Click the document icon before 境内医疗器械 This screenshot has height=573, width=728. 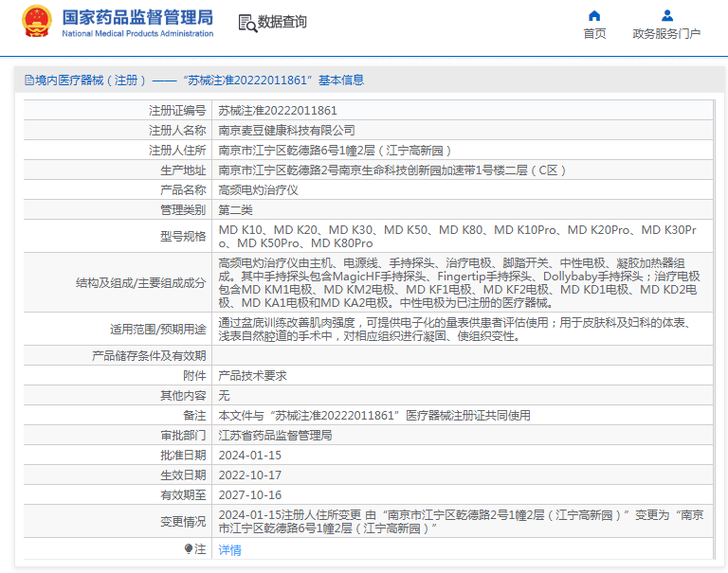[28, 81]
